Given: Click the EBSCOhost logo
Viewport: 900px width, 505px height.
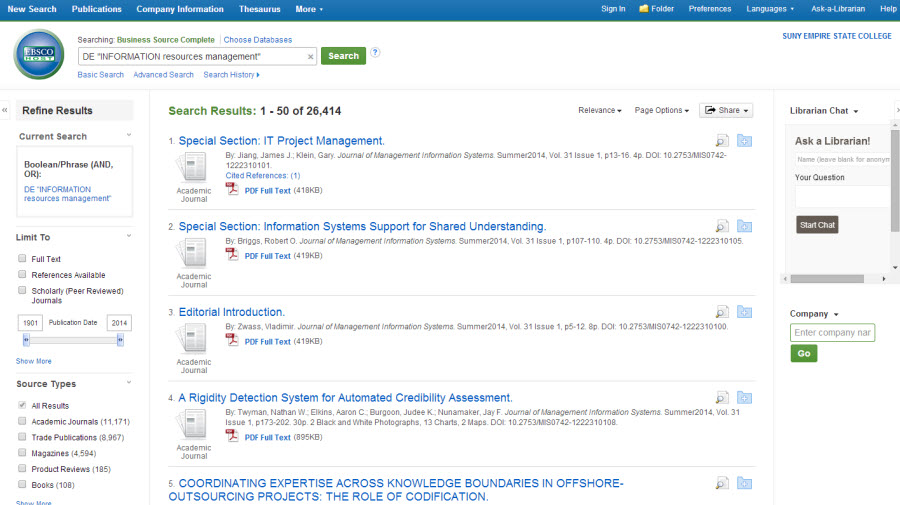Looking at the screenshot, I should coord(38,55).
